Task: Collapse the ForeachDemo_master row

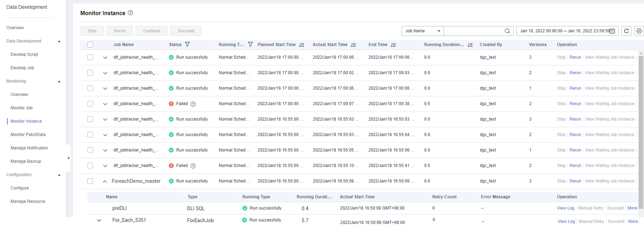Action: click(105, 181)
